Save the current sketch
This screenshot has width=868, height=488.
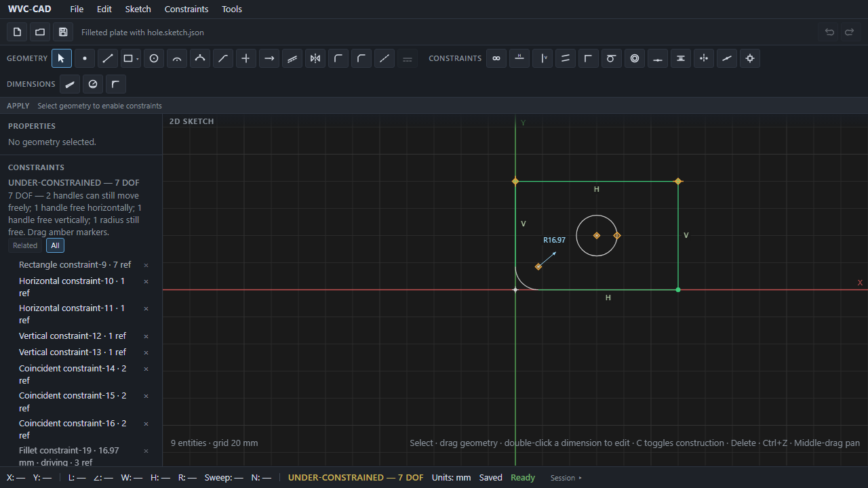click(x=63, y=32)
